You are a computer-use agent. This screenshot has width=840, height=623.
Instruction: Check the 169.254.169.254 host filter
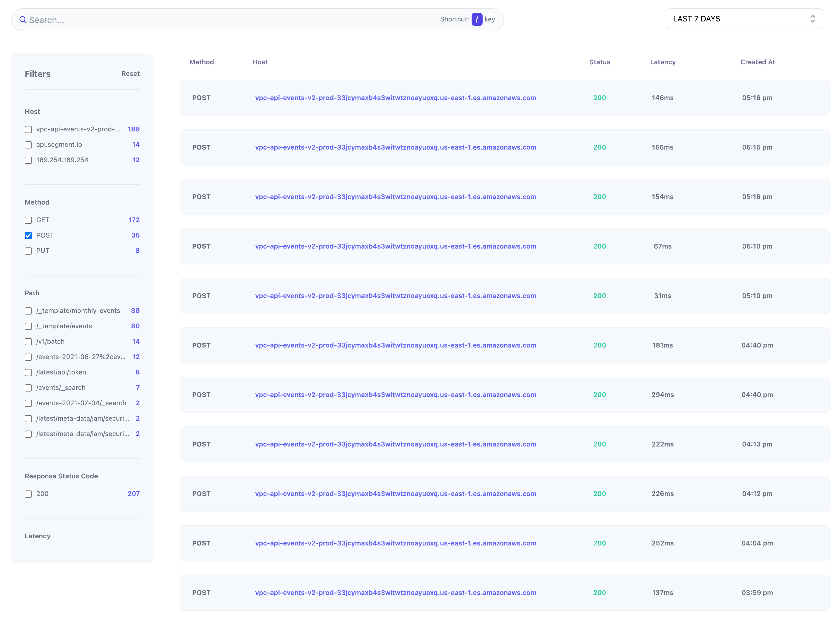tap(28, 160)
